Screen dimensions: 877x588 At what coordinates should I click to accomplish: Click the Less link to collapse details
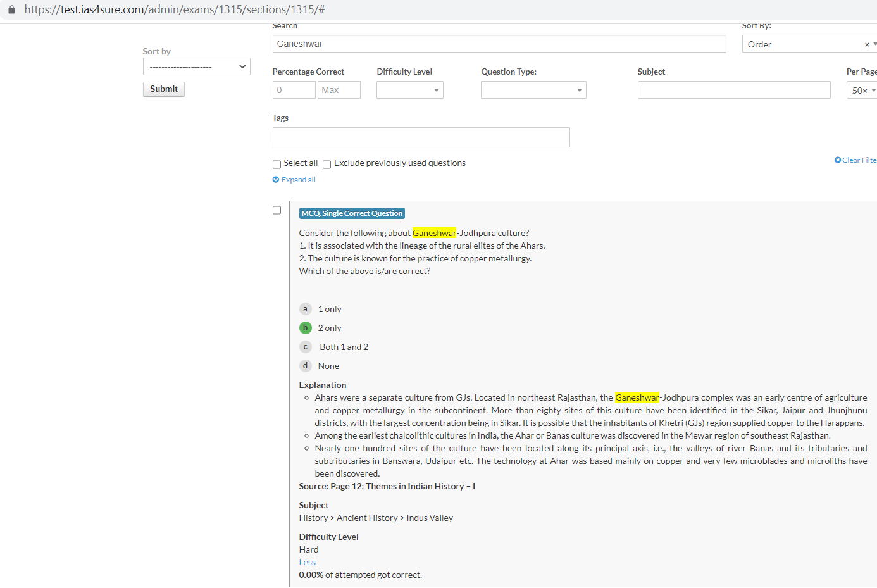pos(307,562)
